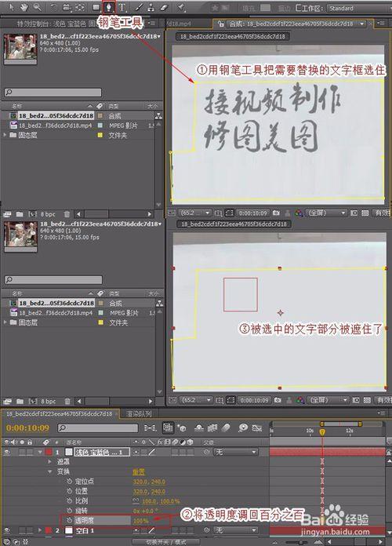Click the 重置 reset link in transform

coord(139,471)
